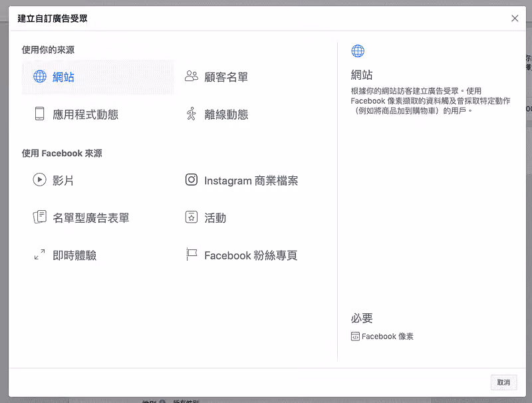
Task: Choose Facebook 粉絲專頁 source
Action: click(251, 255)
